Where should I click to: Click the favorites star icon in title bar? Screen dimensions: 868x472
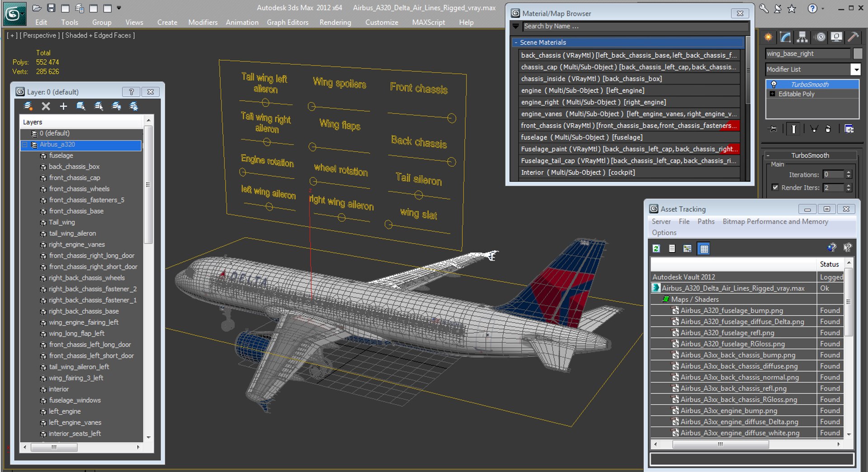click(792, 9)
